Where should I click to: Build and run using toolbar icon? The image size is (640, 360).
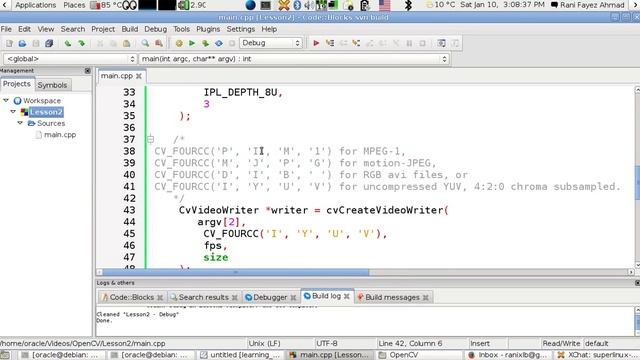click(x=205, y=43)
